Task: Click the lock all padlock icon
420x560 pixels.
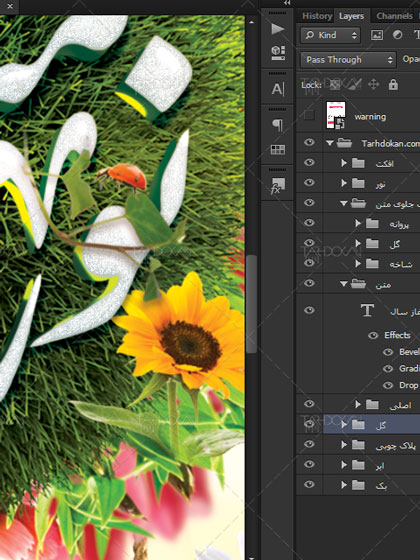Action: [x=393, y=85]
